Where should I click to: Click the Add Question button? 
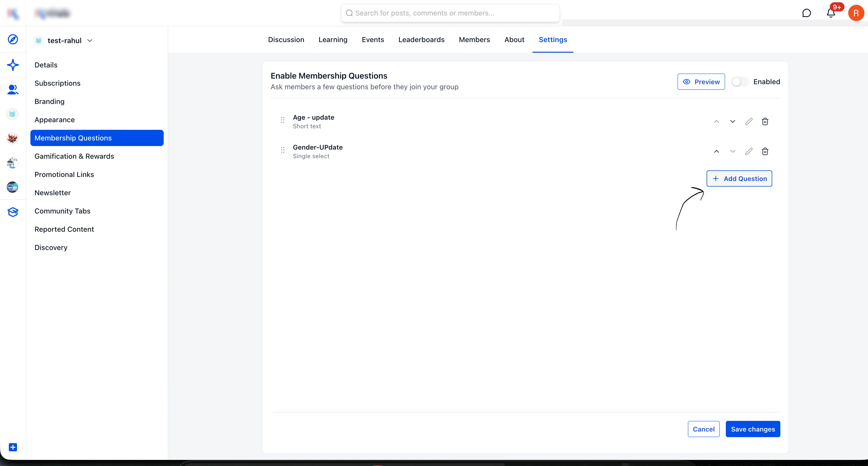click(739, 178)
